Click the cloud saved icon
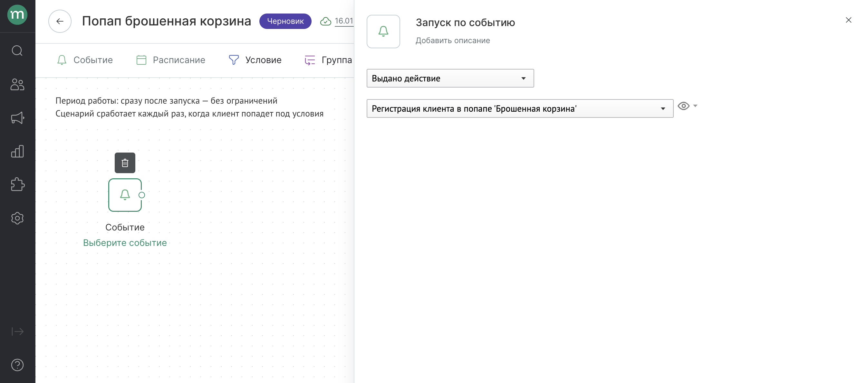Image resolution: width=868 pixels, height=383 pixels. click(x=325, y=21)
